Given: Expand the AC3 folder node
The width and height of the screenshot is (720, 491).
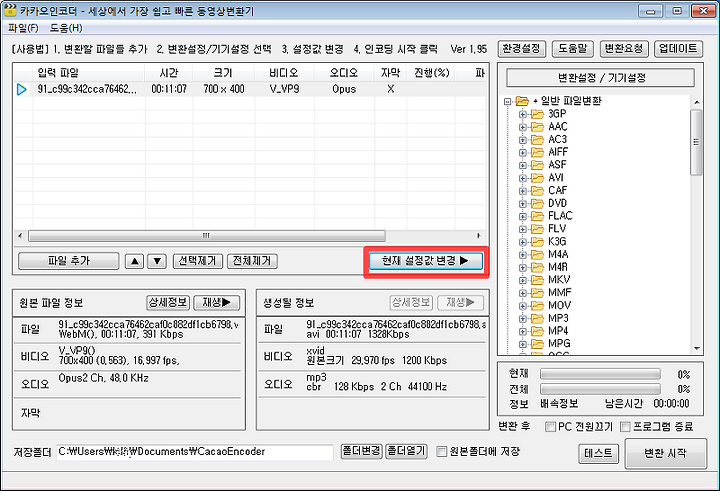Looking at the screenshot, I should [523, 140].
